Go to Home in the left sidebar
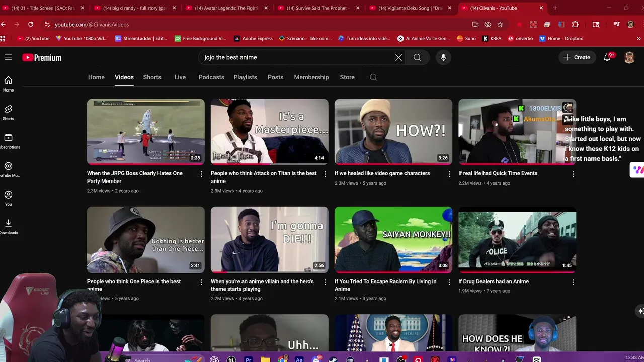 pos(8,84)
